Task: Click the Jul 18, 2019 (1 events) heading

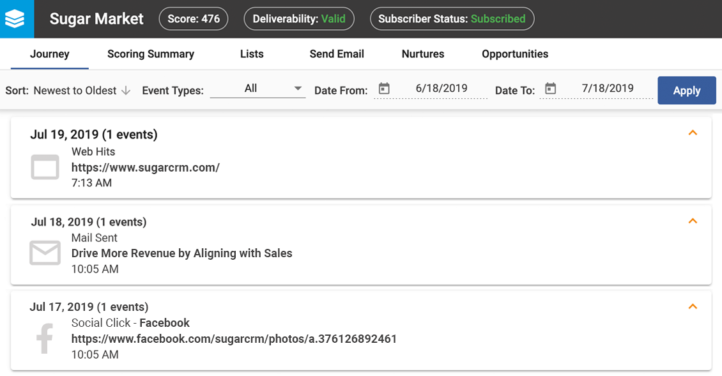Action: click(x=88, y=222)
